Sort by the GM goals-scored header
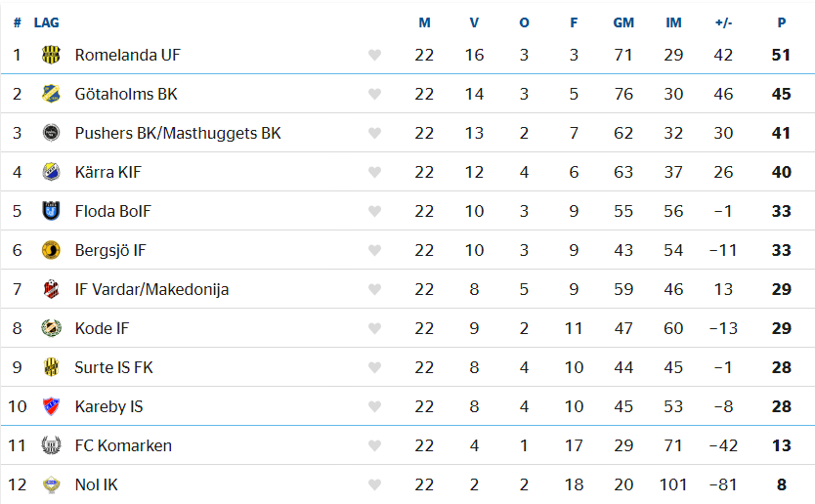The image size is (815, 504). 623,22
